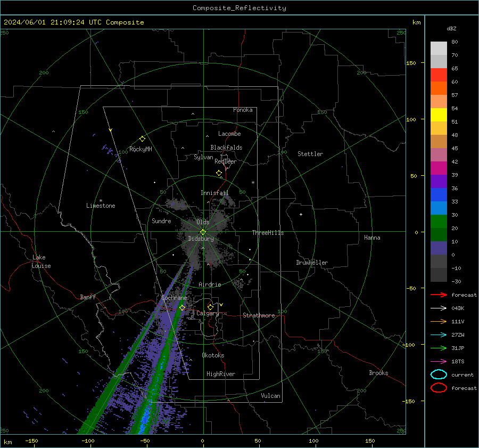Viewport: 479px width, 448px height.
Task: Select the yellow diamond marker above Calgary
Action: (210, 307)
